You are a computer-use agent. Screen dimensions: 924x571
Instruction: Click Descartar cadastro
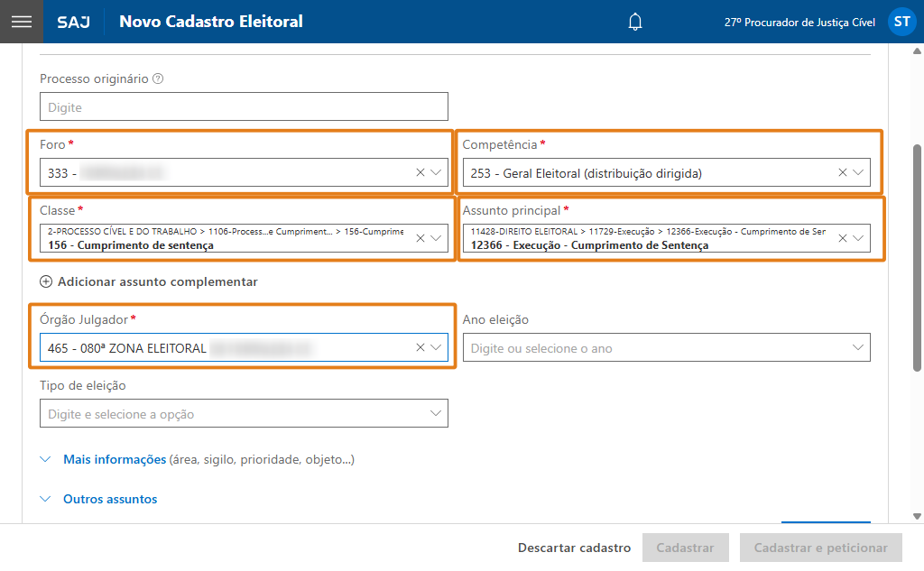[574, 548]
